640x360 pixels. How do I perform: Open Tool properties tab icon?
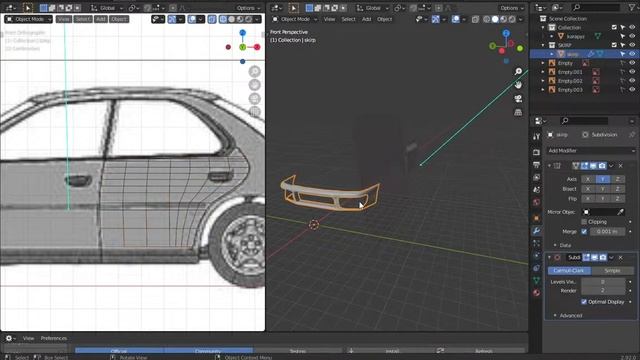pyautogui.click(x=536, y=136)
